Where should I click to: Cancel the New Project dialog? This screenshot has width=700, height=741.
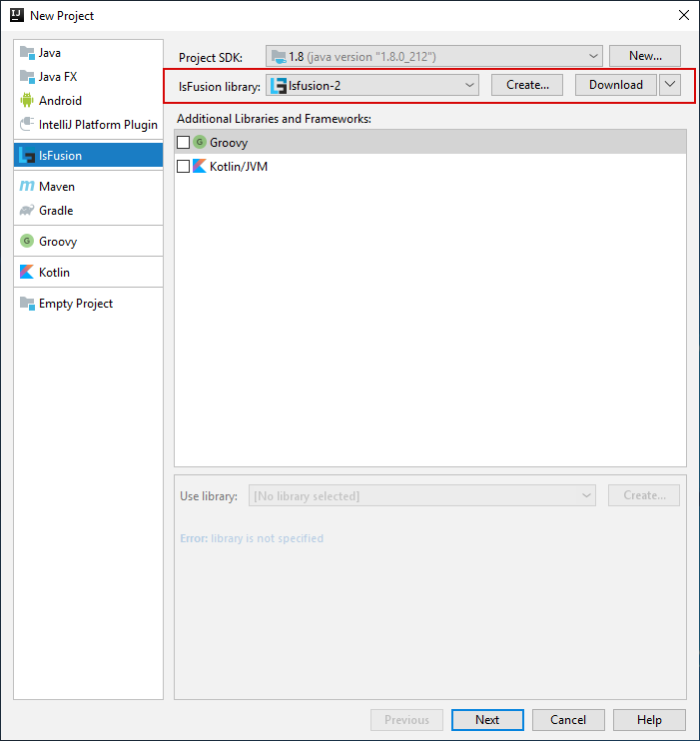[x=568, y=720]
